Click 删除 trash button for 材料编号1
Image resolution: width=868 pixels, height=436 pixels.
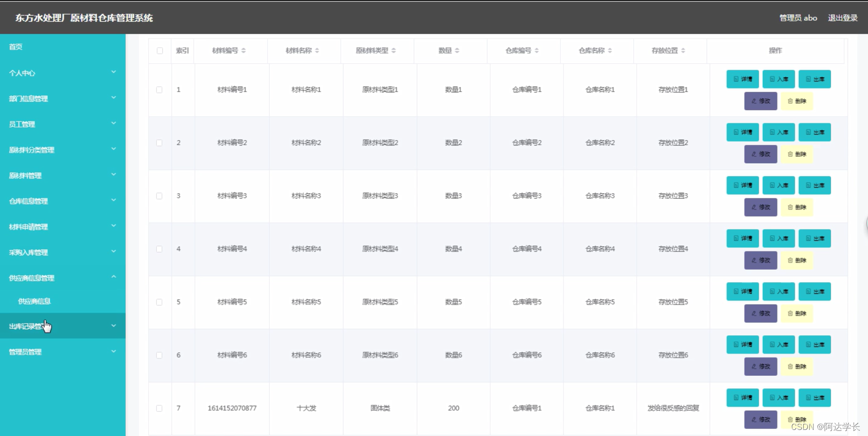coord(797,101)
